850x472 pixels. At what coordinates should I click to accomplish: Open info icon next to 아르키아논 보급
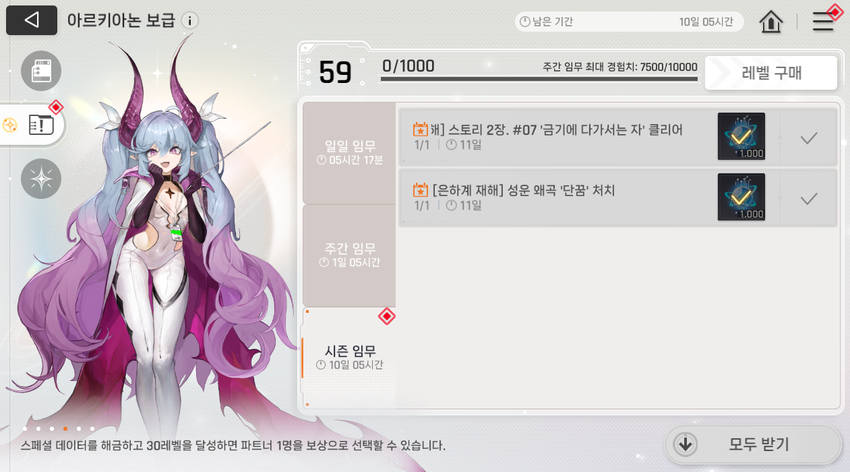190,21
